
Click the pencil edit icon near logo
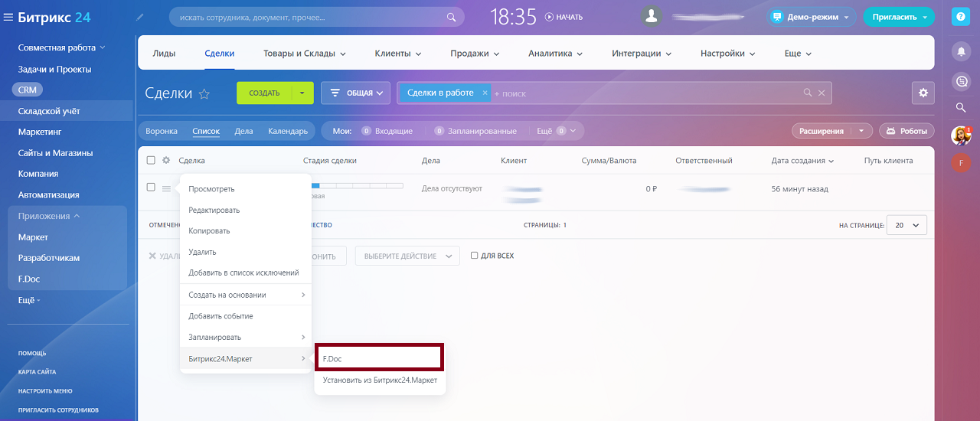[139, 16]
